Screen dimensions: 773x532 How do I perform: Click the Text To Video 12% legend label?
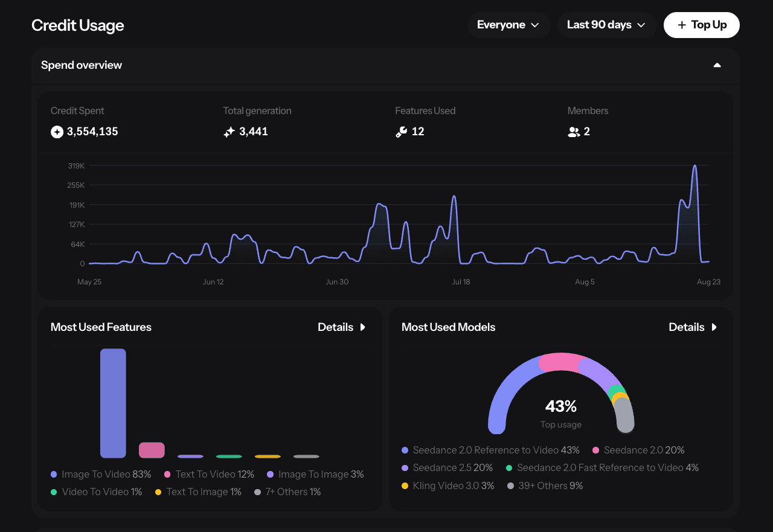215,475
